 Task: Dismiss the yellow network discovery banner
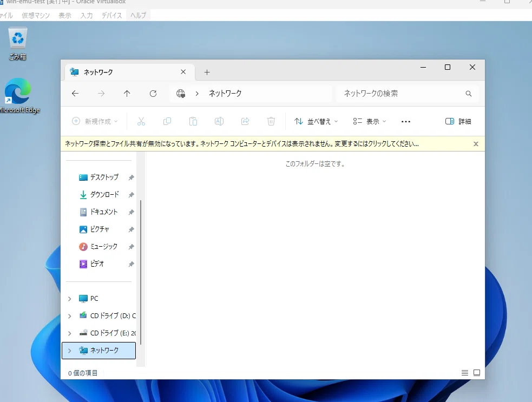click(476, 144)
